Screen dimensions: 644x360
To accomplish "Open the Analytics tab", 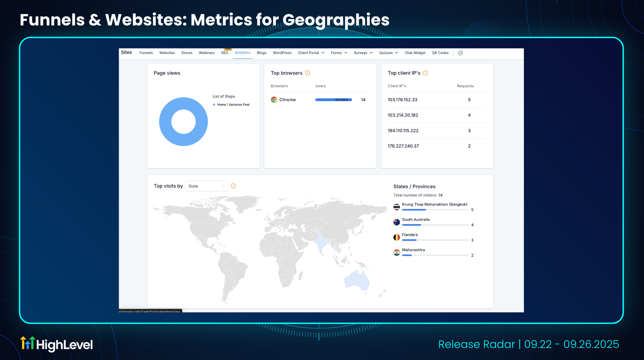I will pyautogui.click(x=242, y=53).
